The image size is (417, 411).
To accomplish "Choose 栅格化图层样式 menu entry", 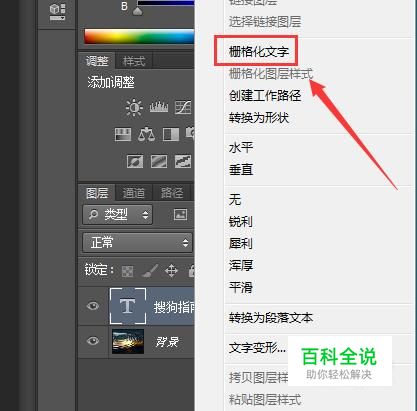I will [x=271, y=74].
